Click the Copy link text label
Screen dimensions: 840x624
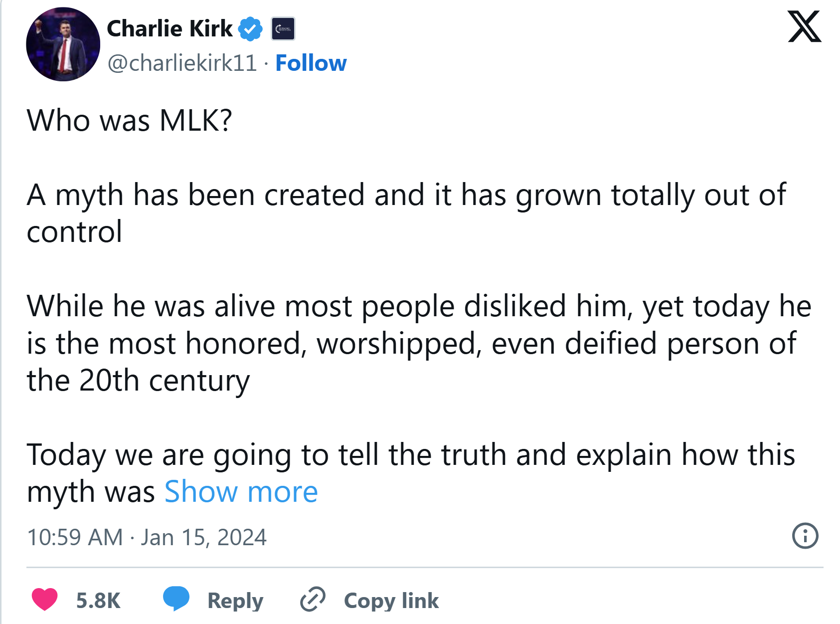pyautogui.click(x=391, y=601)
